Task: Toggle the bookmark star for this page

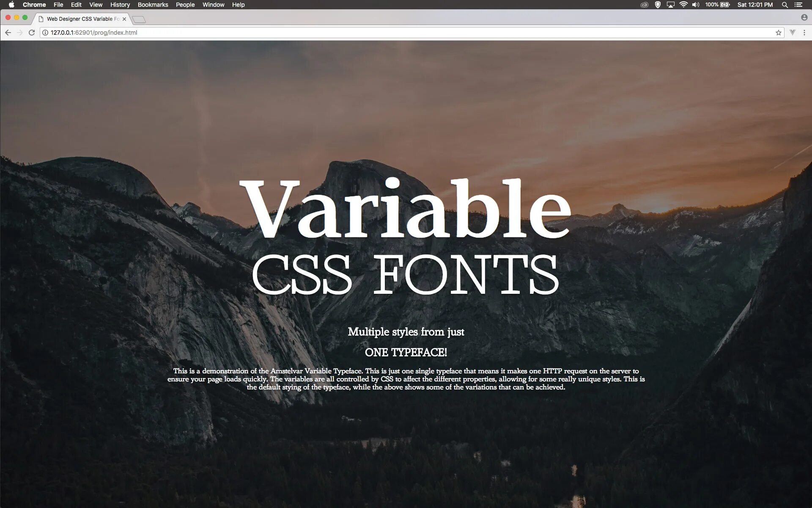Action: (778, 32)
